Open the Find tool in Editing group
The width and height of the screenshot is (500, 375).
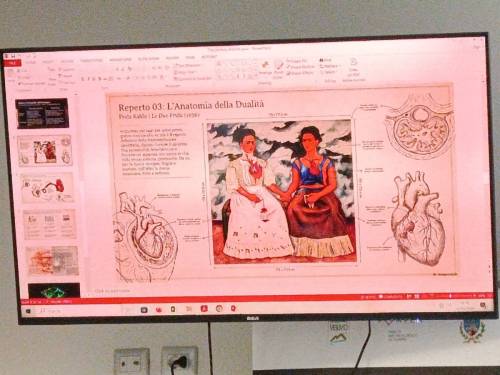(326, 60)
